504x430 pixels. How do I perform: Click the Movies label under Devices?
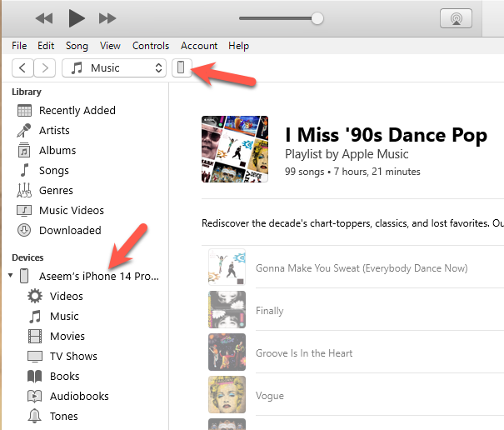67,337
